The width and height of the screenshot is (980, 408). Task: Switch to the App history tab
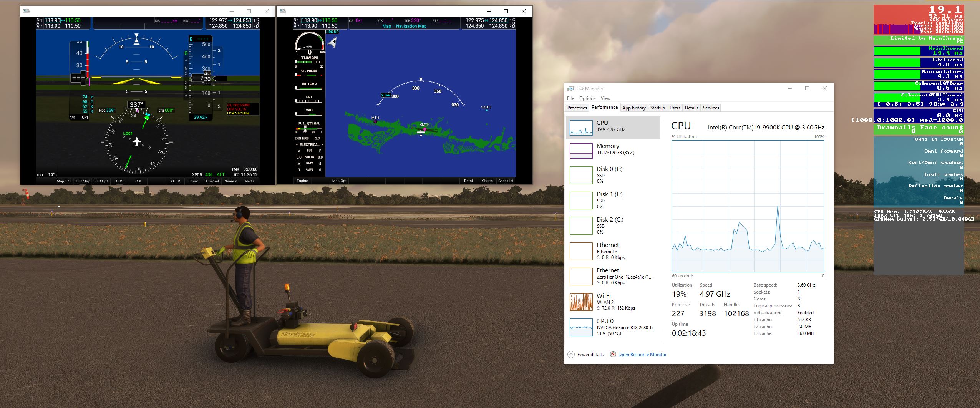tap(634, 108)
